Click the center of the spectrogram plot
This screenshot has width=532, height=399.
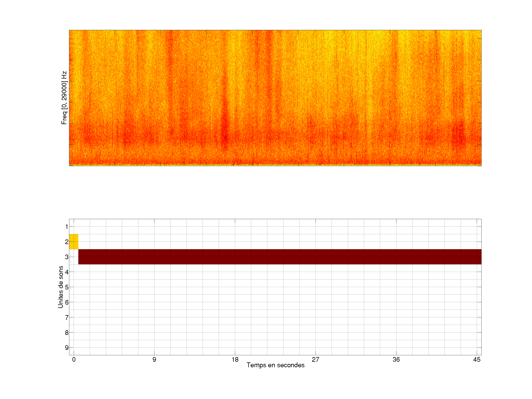275,98
